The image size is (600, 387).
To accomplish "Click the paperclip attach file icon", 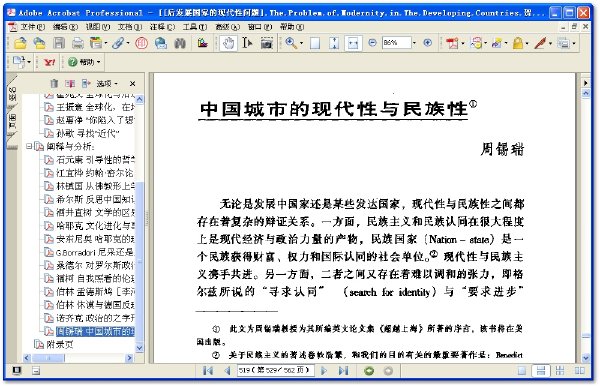I will click(x=118, y=43).
